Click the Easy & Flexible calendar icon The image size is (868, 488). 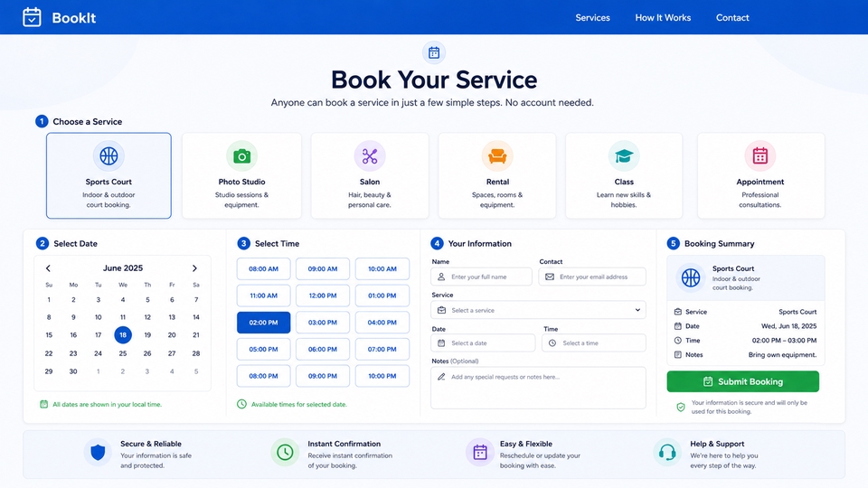click(x=480, y=453)
